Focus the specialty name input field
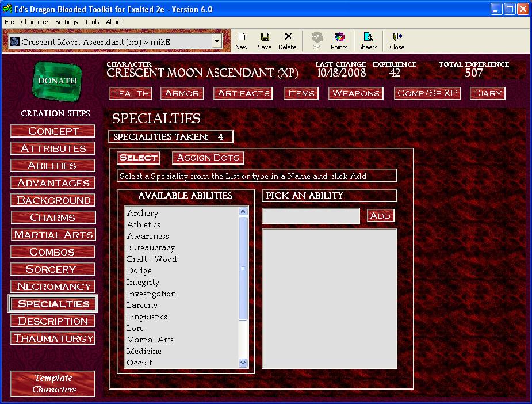This screenshot has width=532, height=404. (x=311, y=216)
